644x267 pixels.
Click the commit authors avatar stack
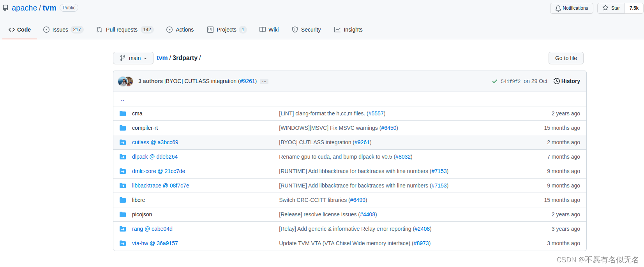(x=125, y=81)
